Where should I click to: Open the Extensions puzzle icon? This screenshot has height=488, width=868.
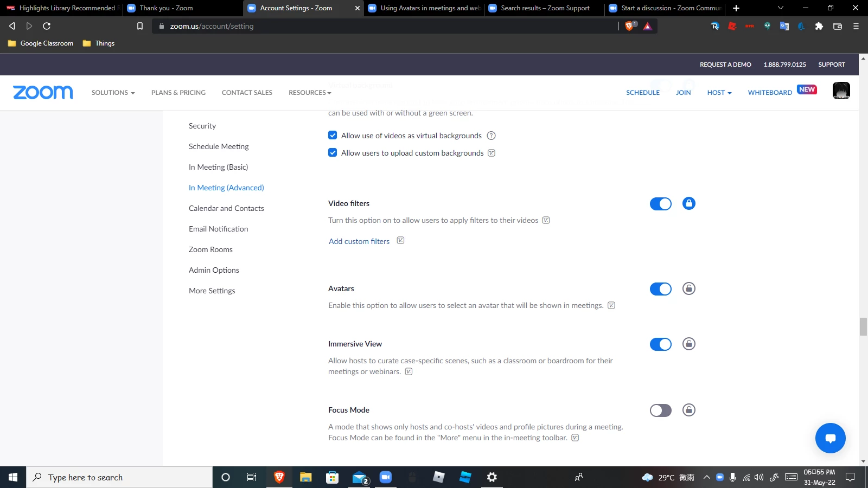819,26
